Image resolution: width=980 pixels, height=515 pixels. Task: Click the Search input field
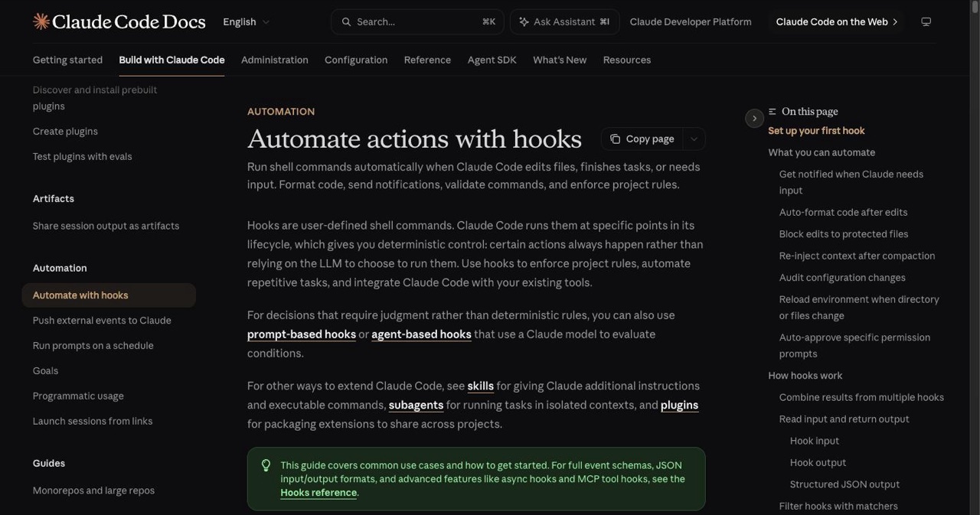tap(417, 22)
